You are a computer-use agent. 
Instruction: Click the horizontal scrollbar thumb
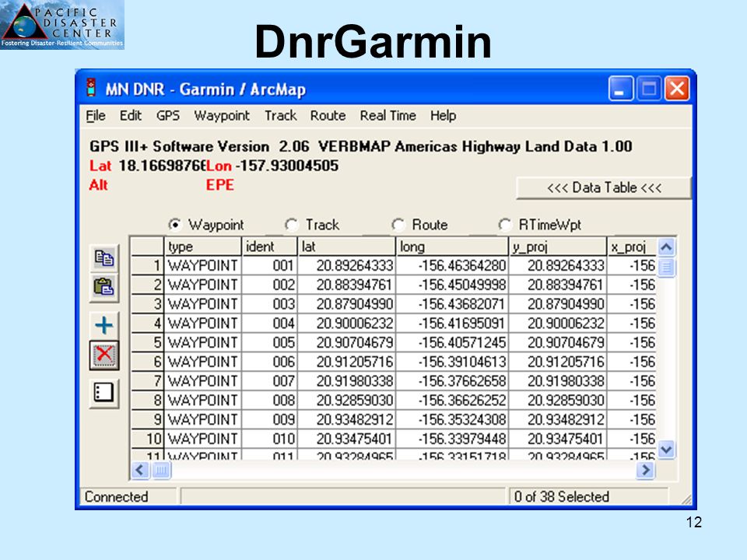[161, 471]
